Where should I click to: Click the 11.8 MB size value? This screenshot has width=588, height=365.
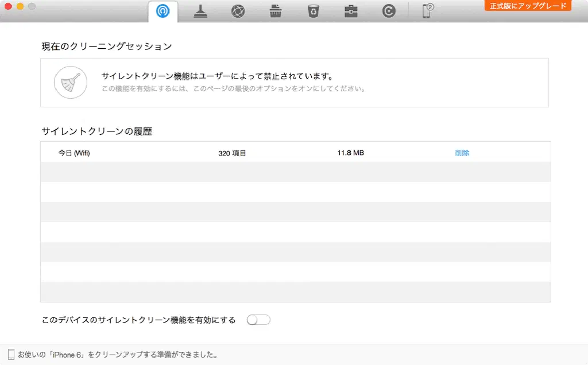pyautogui.click(x=350, y=153)
